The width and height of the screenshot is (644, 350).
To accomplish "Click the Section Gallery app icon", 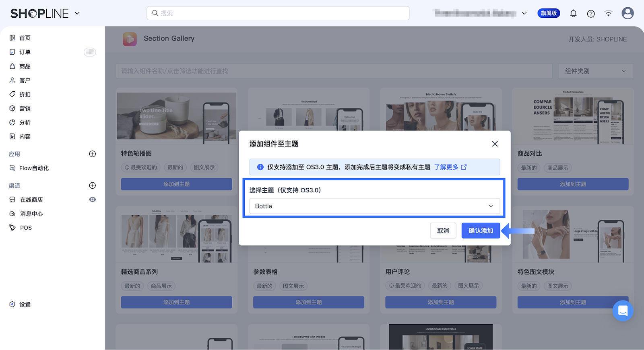I will point(130,39).
